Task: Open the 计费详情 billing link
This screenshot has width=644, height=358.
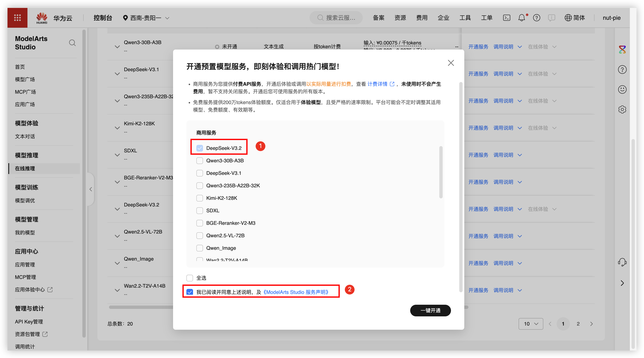Action: [378, 84]
